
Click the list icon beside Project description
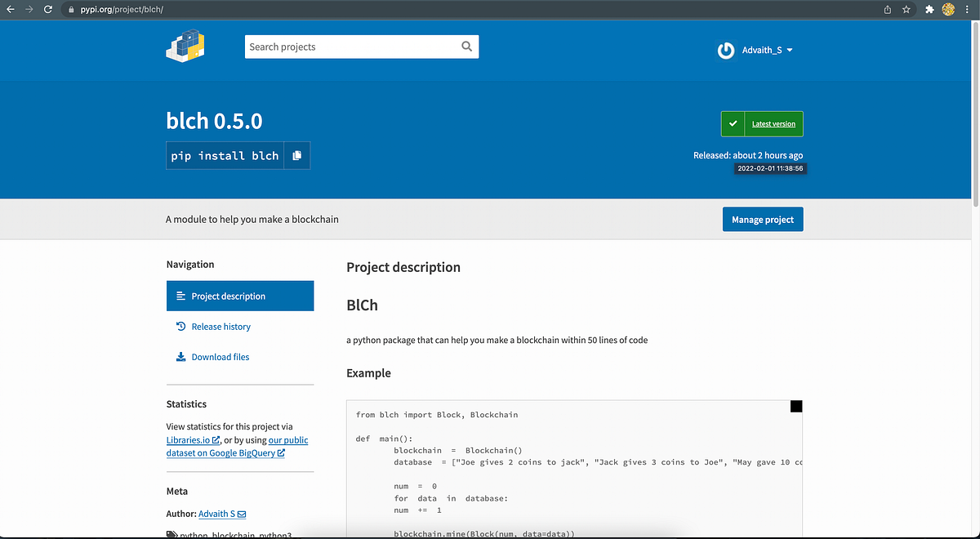click(x=181, y=296)
